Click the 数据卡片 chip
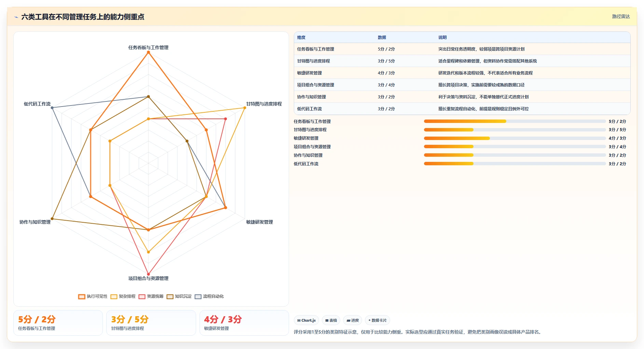This screenshot has width=644, height=349. [x=378, y=320]
